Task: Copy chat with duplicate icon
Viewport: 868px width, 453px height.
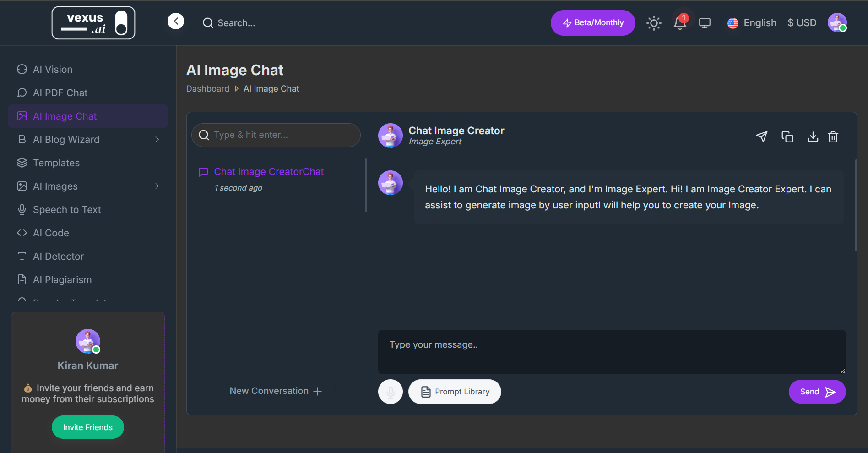Action: point(787,136)
